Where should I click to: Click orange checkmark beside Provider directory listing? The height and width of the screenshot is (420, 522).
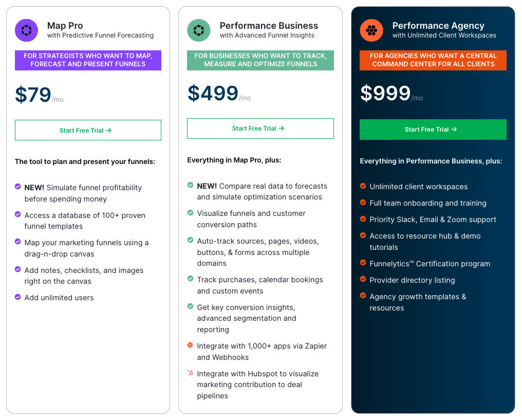tap(363, 280)
